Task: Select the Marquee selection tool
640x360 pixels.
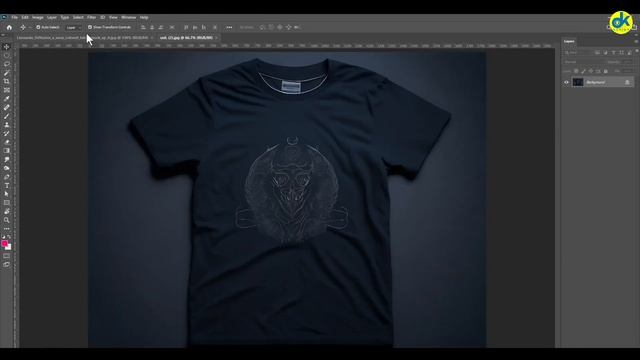Action: click(x=7, y=56)
